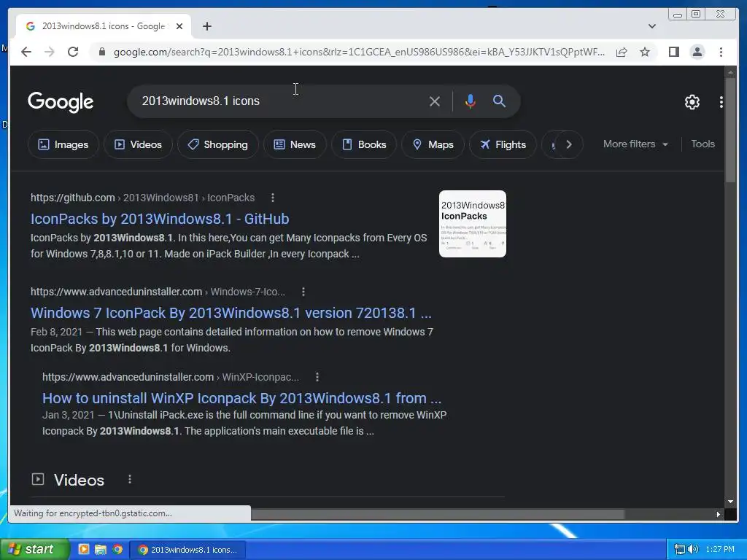Open Chrome three-dot menu
Viewport: 747px width, 560px height.
[x=721, y=52]
